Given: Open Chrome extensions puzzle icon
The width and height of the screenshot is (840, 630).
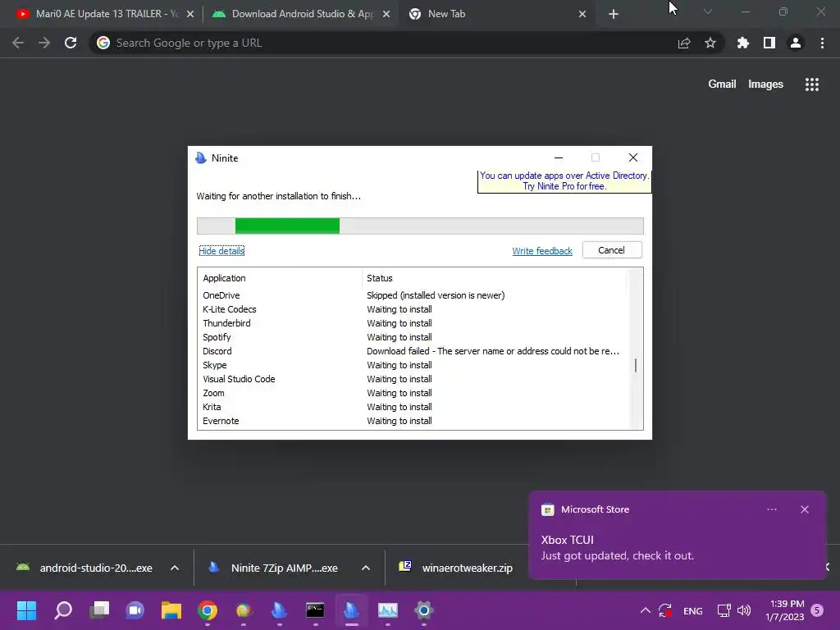Looking at the screenshot, I should click(743, 43).
